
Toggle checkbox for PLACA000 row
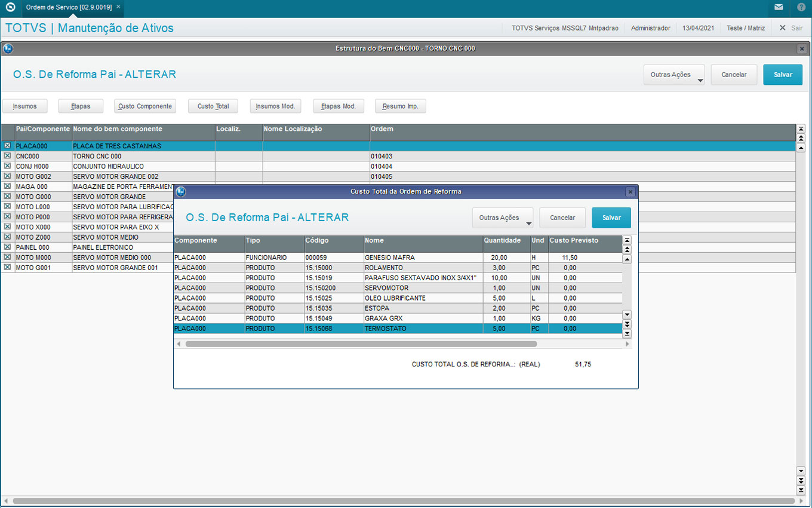[8, 146]
